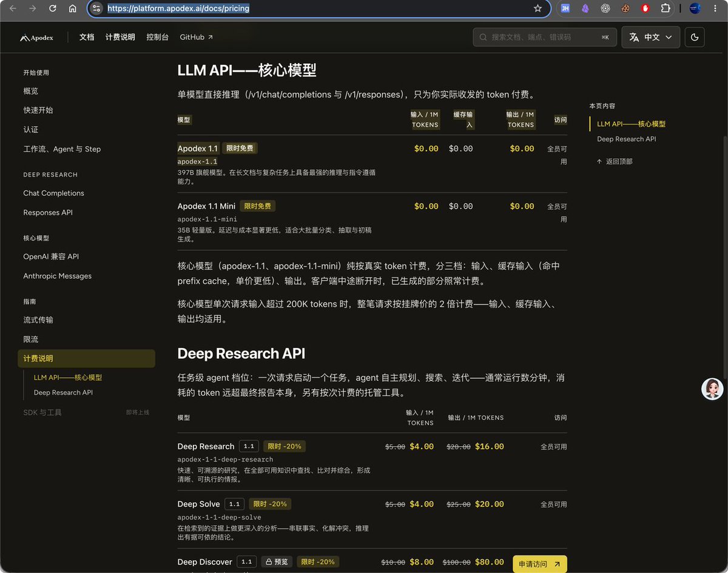Open the 控制台 nav item

[157, 37]
